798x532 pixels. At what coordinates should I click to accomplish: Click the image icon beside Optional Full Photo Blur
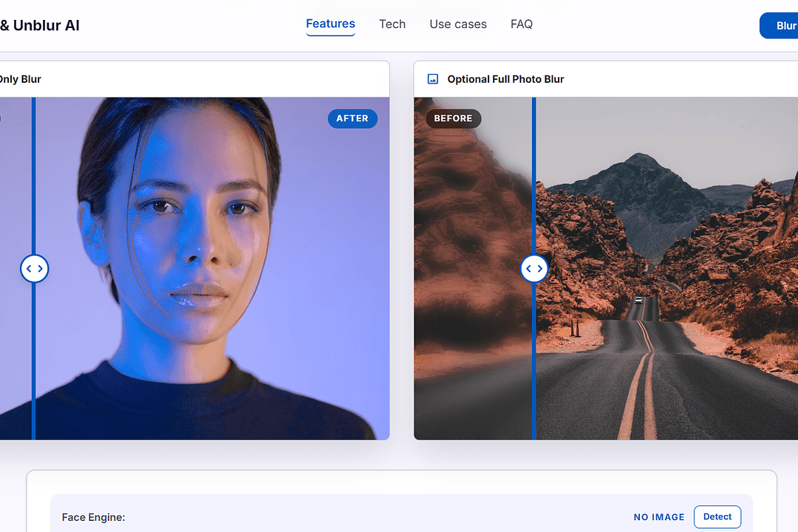432,79
